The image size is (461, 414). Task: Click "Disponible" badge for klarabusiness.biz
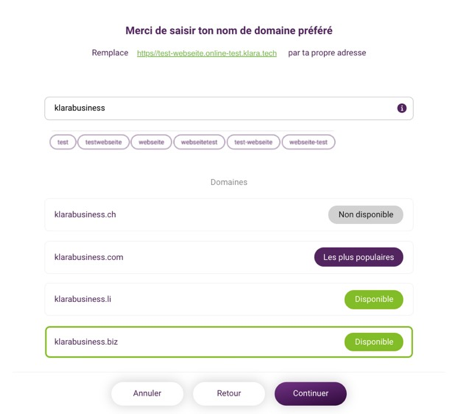coord(374,342)
